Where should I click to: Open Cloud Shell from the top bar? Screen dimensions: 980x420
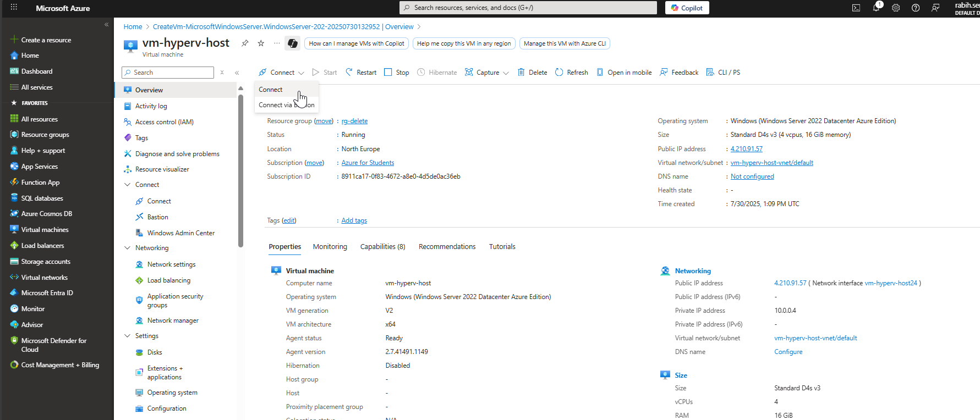click(856, 8)
